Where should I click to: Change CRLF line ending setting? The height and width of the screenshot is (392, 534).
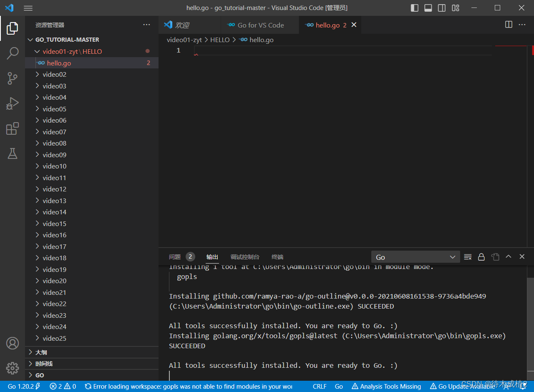320,387
